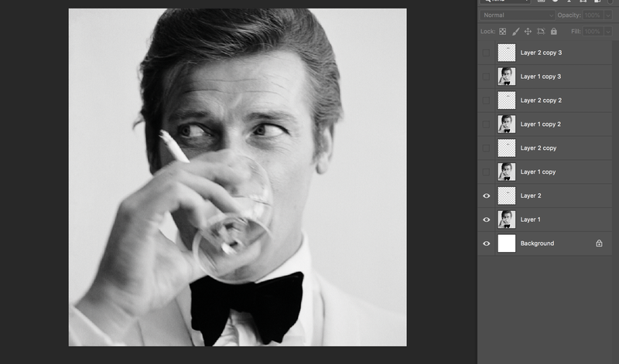Show Layer 1 copy via visibility box
Viewport: 619px width, 364px height.
[487, 172]
